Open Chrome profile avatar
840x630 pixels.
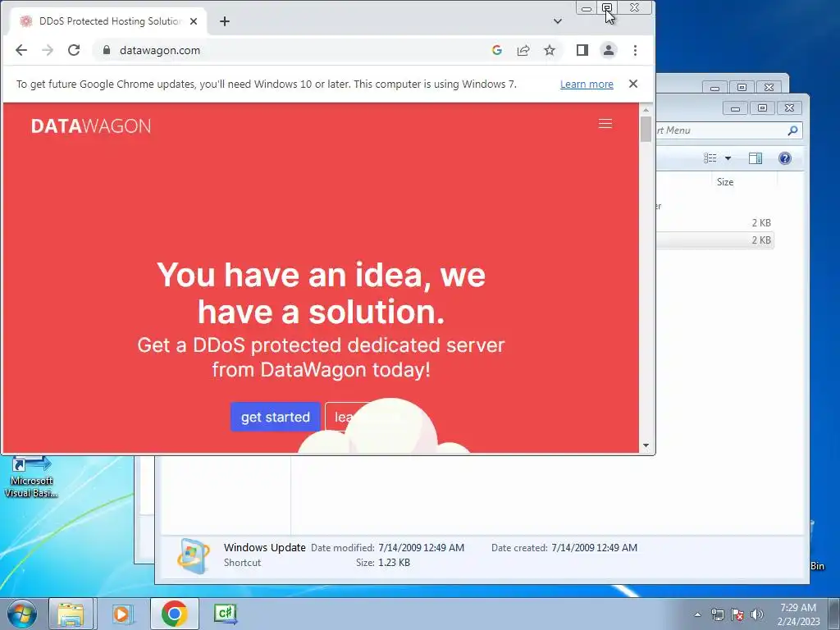click(x=609, y=50)
